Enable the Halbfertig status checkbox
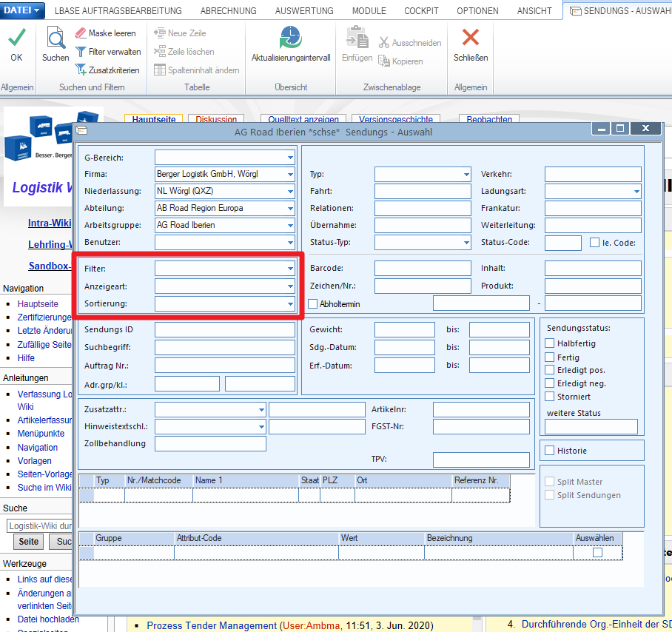 (549, 343)
